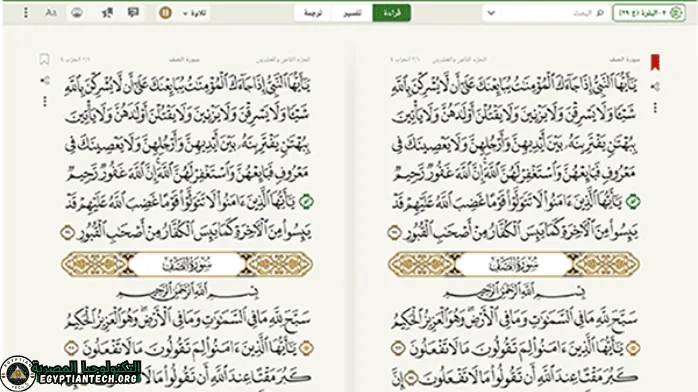698x392 pixels.
Task: Toggle the red bookmark on the right page
Action: pyautogui.click(x=655, y=62)
